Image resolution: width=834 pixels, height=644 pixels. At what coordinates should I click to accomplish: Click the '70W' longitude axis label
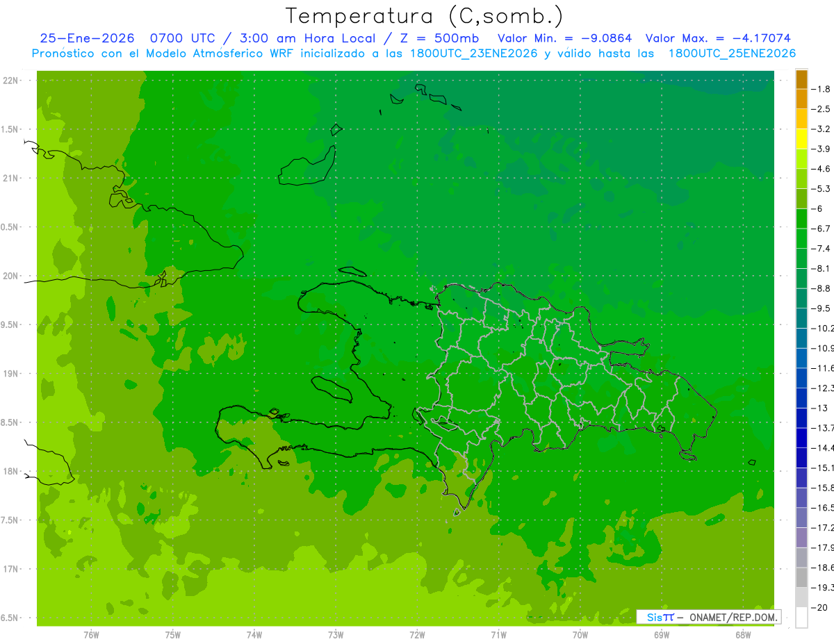click(580, 635)
